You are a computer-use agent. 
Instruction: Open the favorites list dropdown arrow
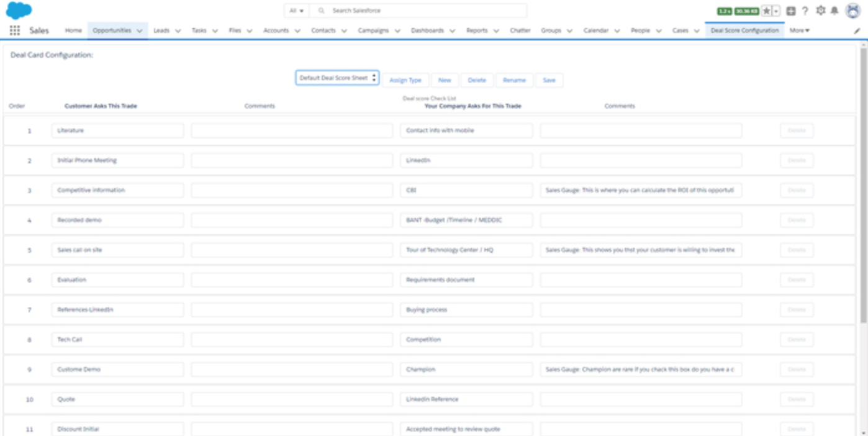pos(776,11)
